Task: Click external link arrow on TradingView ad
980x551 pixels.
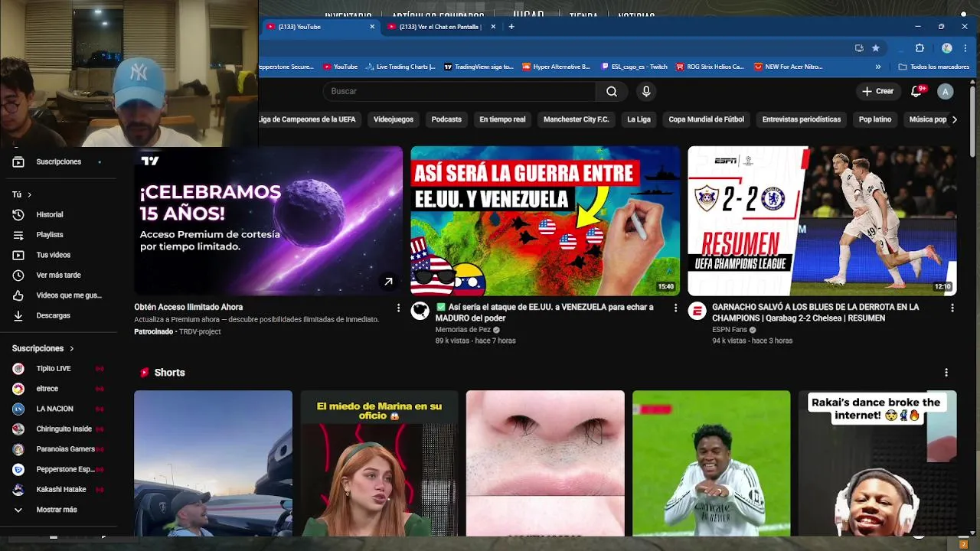Action: coord(388,282)
